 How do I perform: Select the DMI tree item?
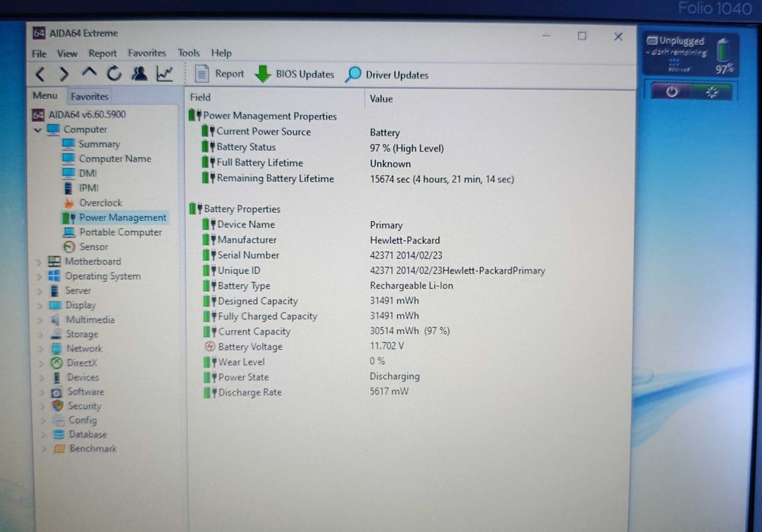[x=80, y=173]
